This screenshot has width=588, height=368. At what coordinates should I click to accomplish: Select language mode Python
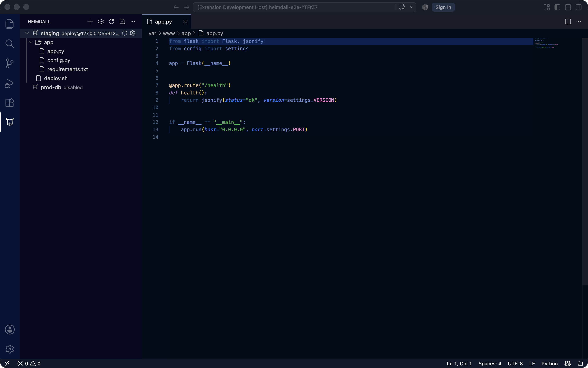click(x=549, y=363)
